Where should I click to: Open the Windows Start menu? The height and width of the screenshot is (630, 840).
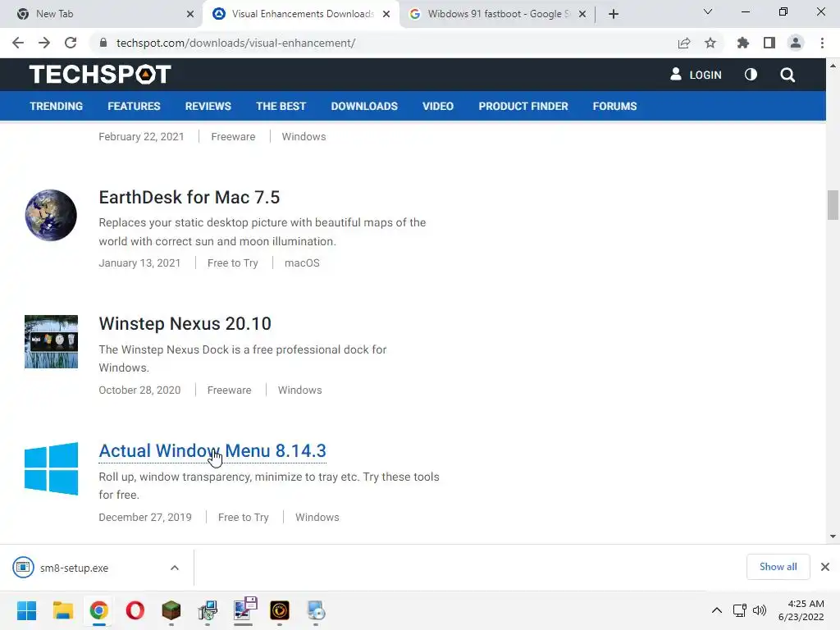pos(26,610)
